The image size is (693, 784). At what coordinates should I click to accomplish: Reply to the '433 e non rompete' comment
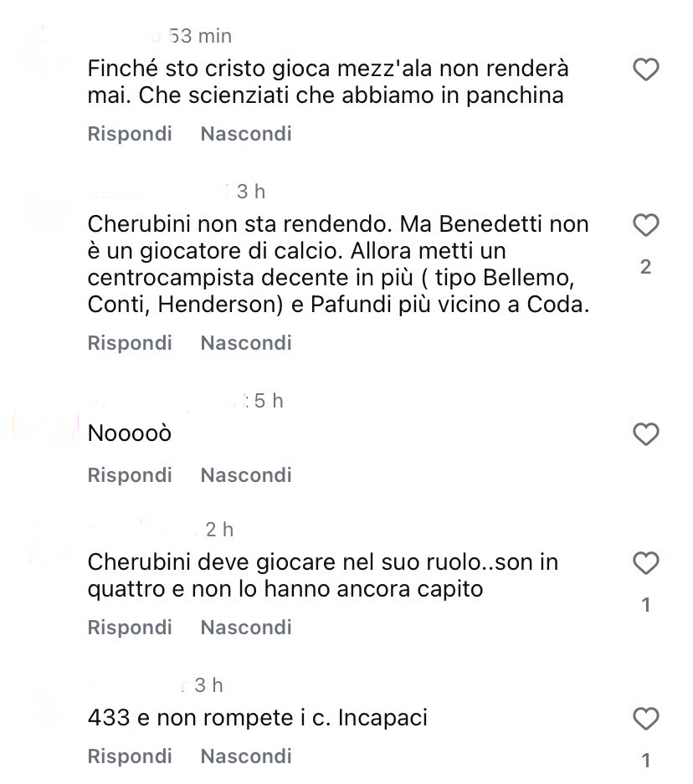[x=130, y=756]
